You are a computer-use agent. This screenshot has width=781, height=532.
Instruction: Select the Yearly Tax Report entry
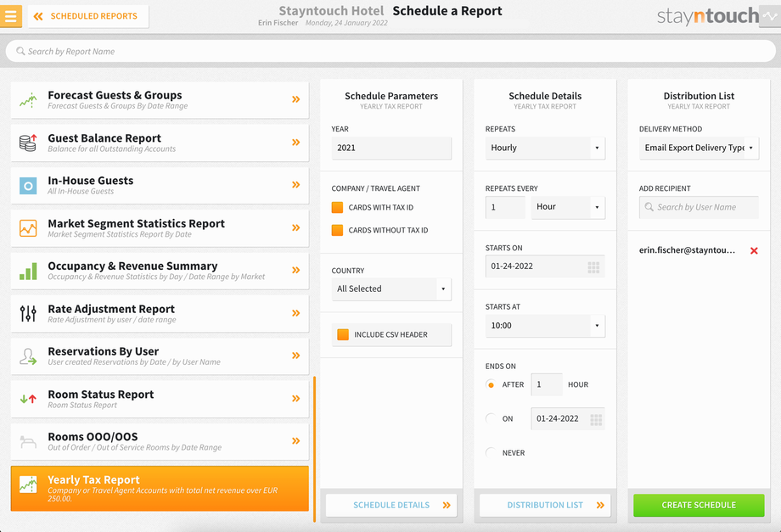160,489
